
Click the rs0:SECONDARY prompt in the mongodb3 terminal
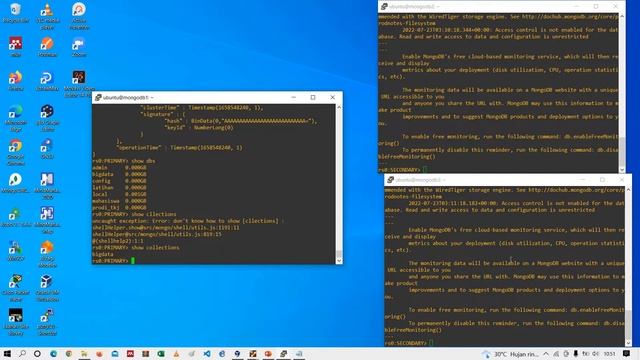[x=405, y=343]
